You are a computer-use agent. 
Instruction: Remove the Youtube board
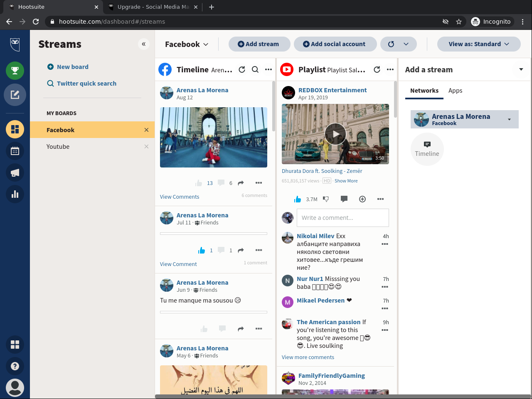click(146, 146)
